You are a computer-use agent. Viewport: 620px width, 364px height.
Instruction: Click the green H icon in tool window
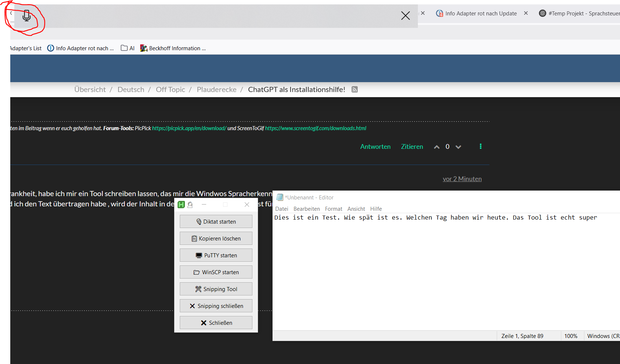coord(181,205)
